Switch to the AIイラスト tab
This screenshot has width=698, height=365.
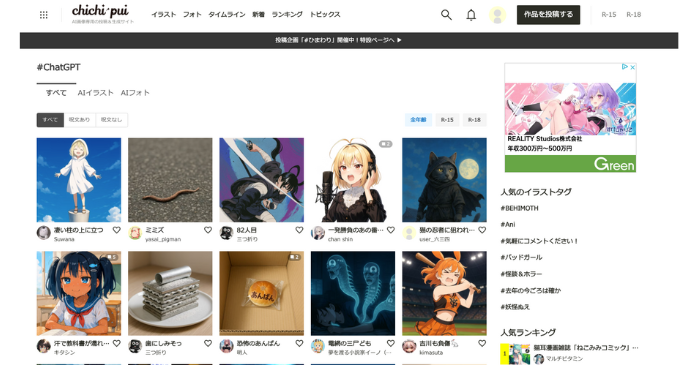(95, 93)
